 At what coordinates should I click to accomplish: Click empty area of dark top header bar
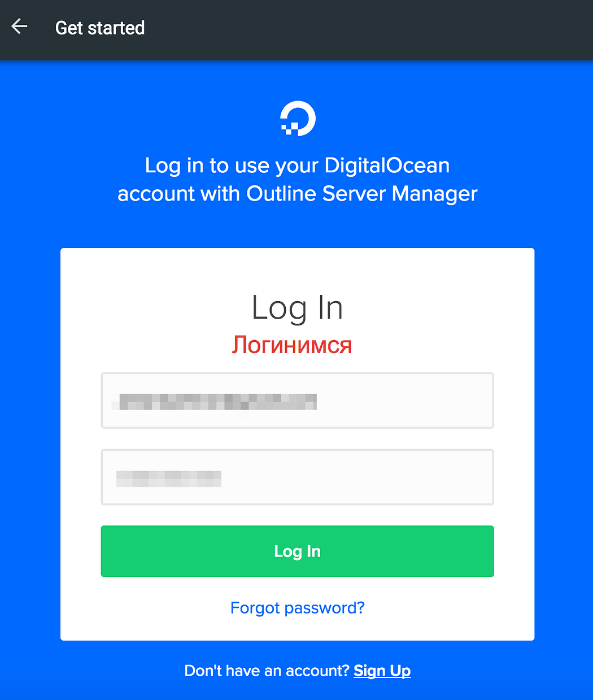coord(367,29)
